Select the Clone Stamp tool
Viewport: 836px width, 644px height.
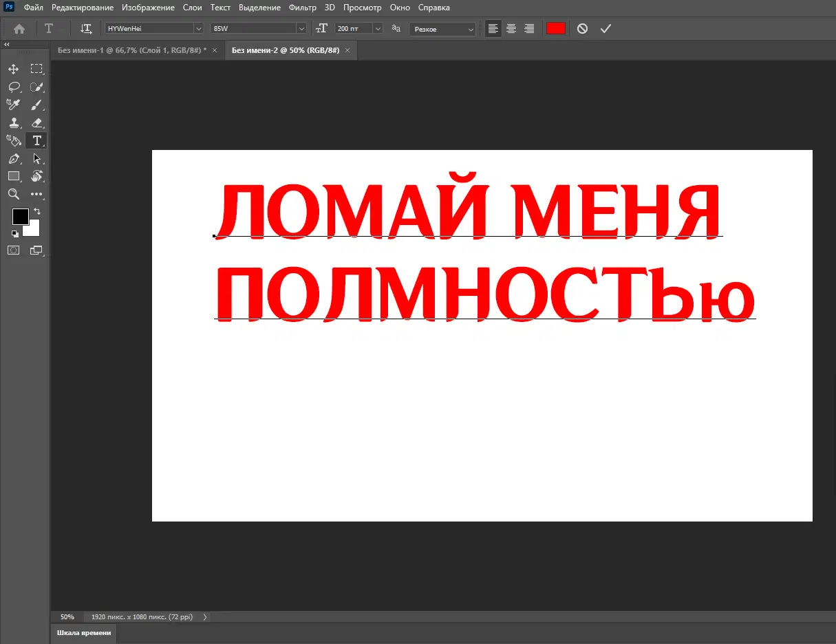(13, 122)
